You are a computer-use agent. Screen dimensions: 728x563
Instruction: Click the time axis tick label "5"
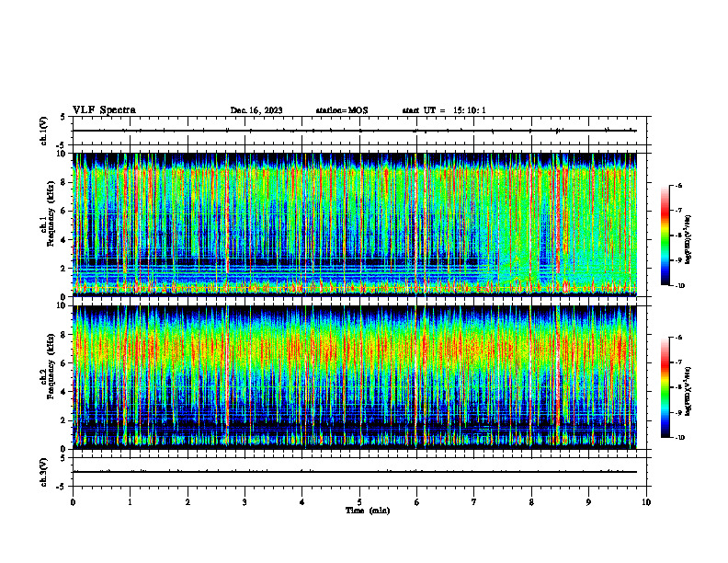[359, 502]
